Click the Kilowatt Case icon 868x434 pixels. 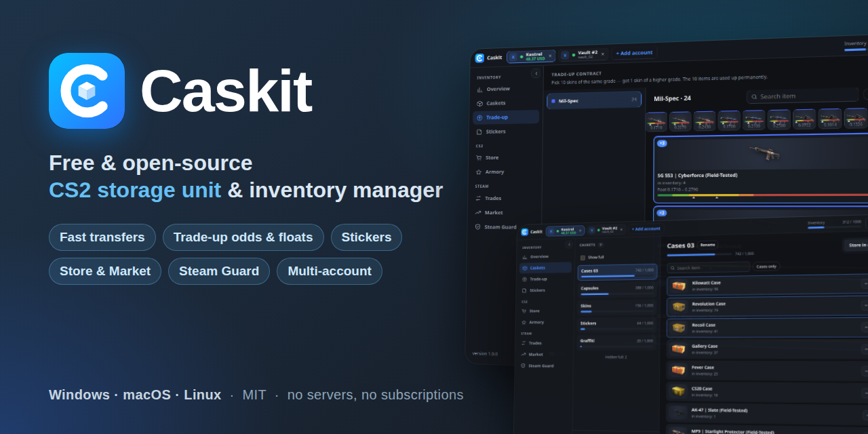click(679, 285)
